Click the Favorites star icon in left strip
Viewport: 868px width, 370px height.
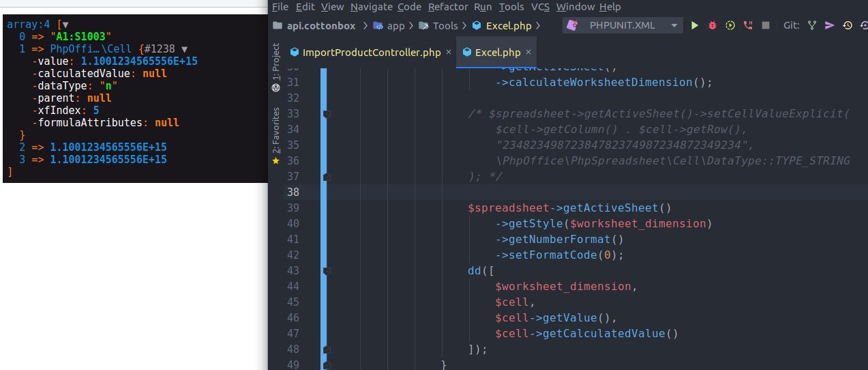[276, 160]
